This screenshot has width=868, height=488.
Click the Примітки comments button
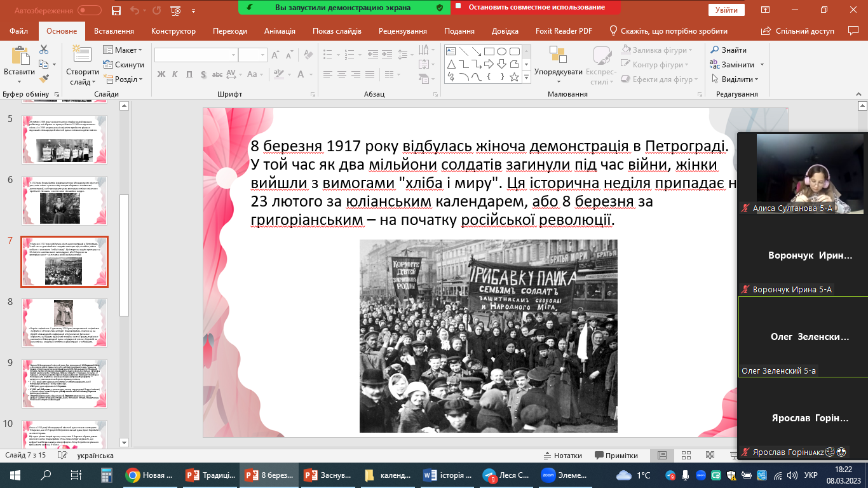pos(616,456)
